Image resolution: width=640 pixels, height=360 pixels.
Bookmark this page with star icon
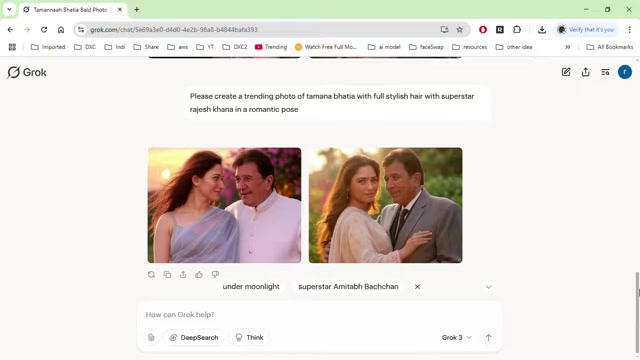pos(460,29)
